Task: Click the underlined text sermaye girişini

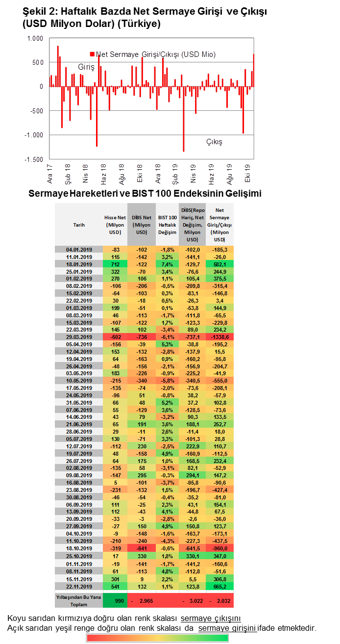Action: click(x=227, y=627)
